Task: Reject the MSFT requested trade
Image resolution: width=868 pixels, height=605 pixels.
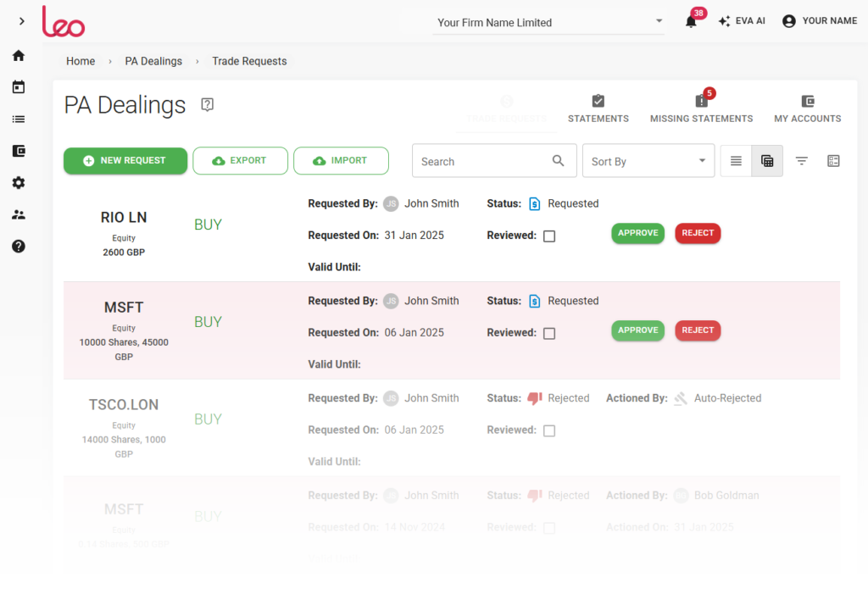Action: coord(698,330)
